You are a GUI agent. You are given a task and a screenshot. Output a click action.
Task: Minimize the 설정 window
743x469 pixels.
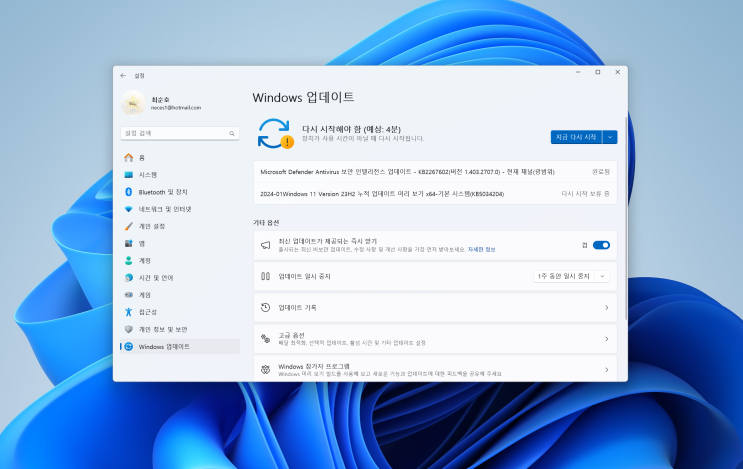click(578, 72)
